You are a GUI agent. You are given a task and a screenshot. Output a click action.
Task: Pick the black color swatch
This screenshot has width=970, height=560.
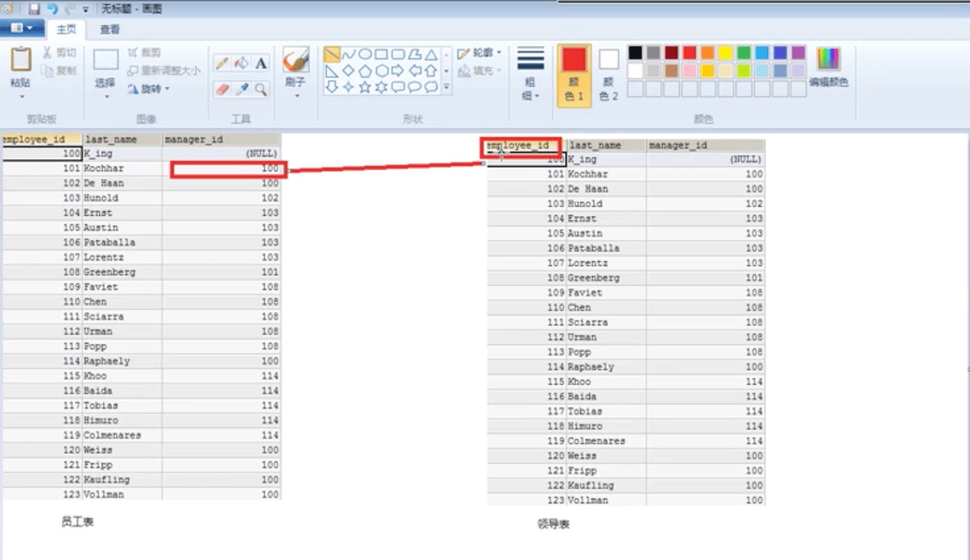635,53
